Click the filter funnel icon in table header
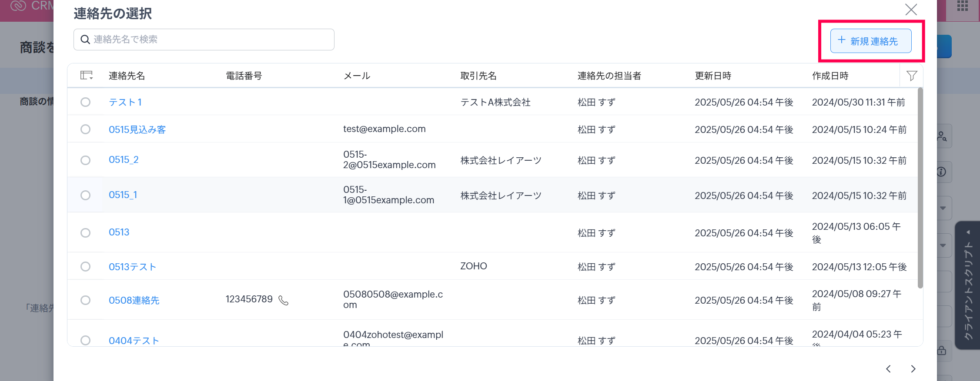This screenshot has width=980, height=381. [x=912, y=76]
